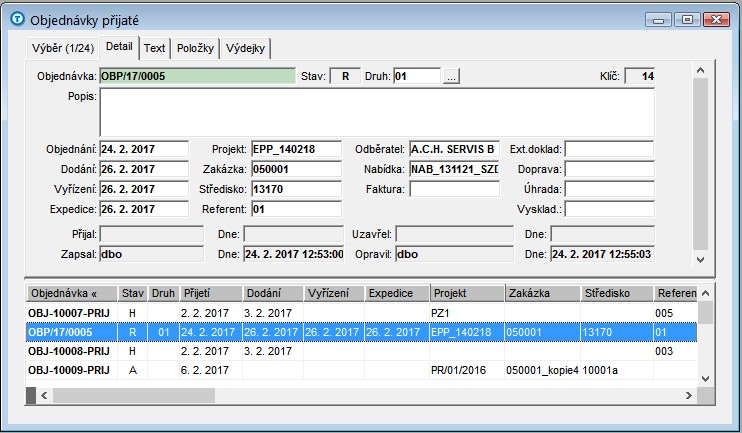Image resolution: width=742 pixels, height=433 pixels.
Task: Click the browse button next to Druh
Action: (451, 76)
